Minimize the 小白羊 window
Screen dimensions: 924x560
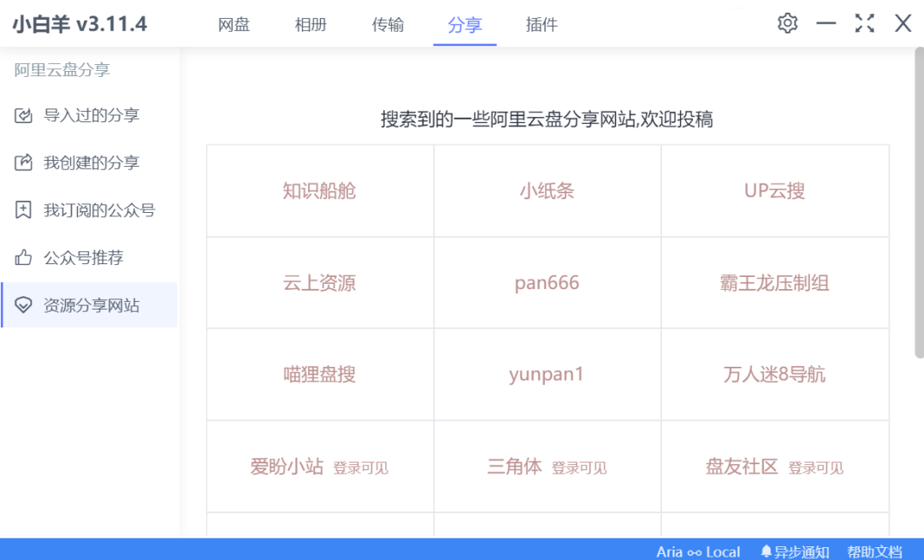[x=826, y=24]
